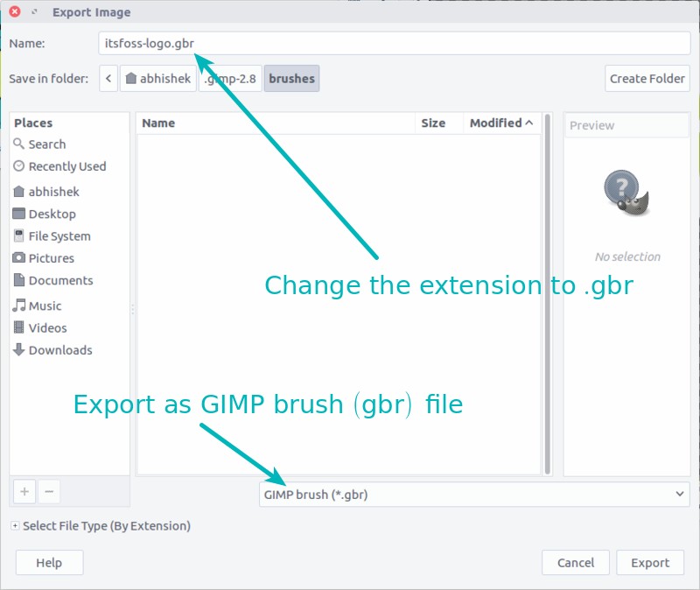Open the GIMP brush (*.gbr) file type dropdown
Screen dimensions: 700x590
pos(474,494)
